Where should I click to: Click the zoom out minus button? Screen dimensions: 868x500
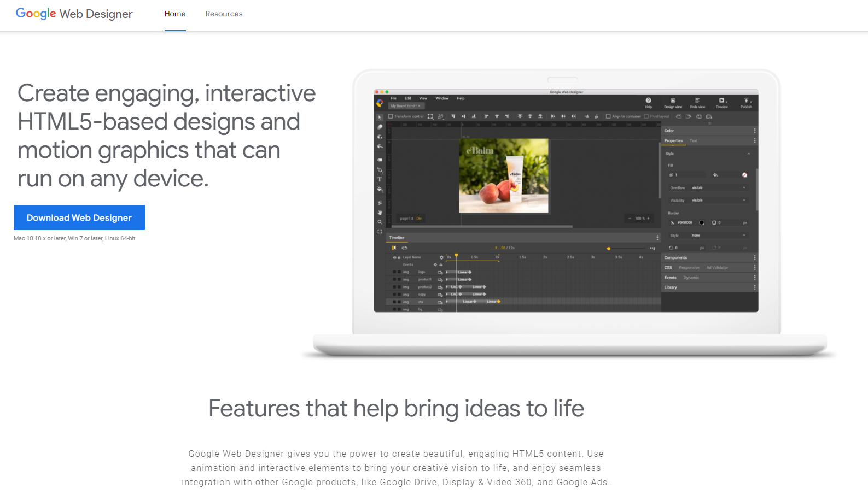coord(630,219)
